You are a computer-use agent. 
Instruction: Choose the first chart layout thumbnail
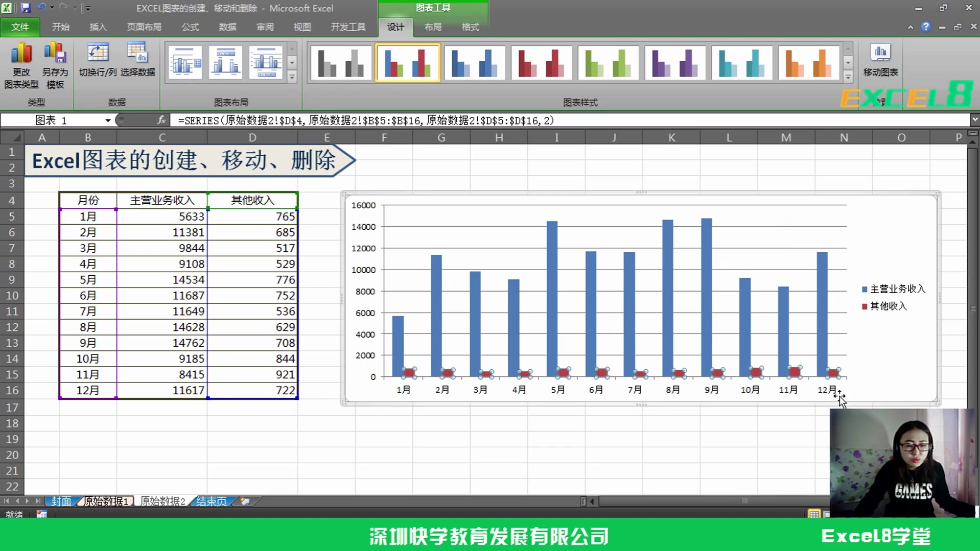tap(185, 62)
